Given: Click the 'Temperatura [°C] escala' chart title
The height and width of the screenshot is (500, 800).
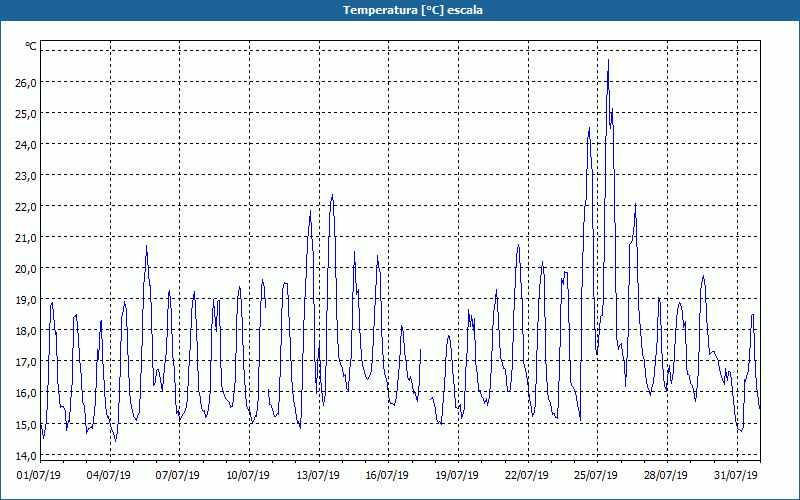Looking at the screenshot, I should (x=413, y=10).
